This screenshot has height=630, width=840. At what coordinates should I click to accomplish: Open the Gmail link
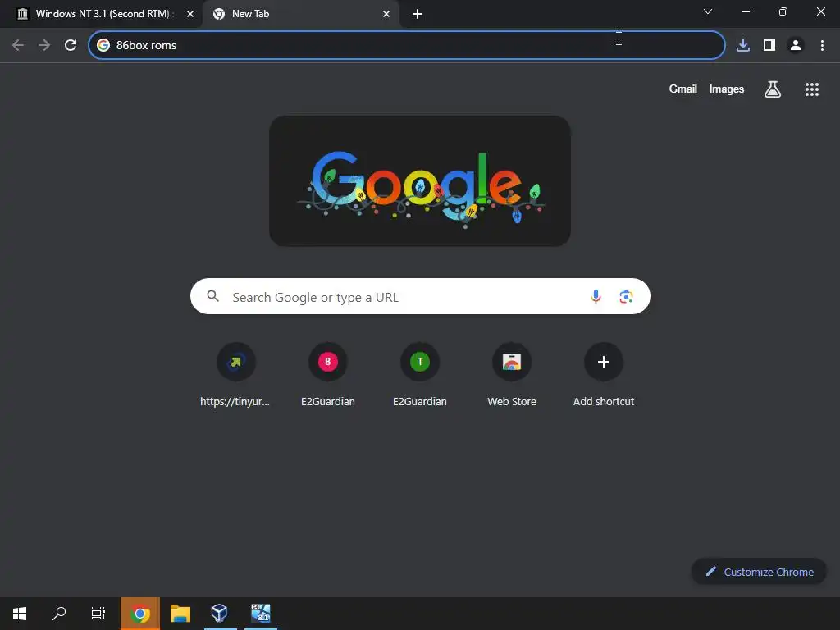click(x=683, y=89)
